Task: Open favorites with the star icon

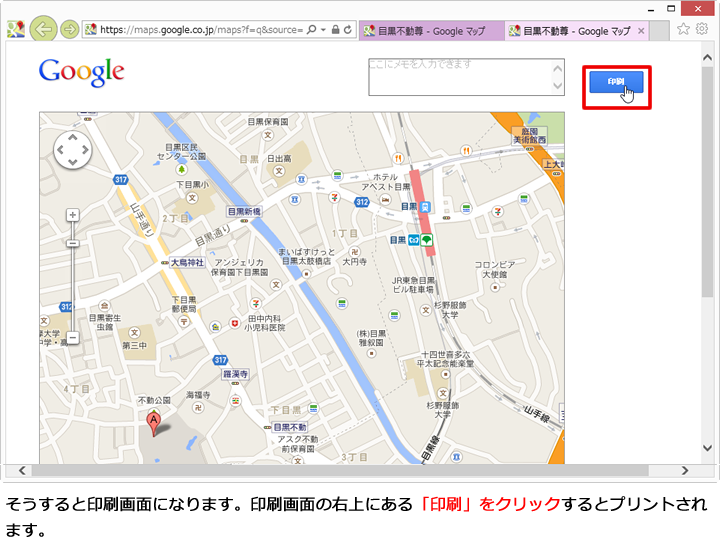Action: pos(683,29)
